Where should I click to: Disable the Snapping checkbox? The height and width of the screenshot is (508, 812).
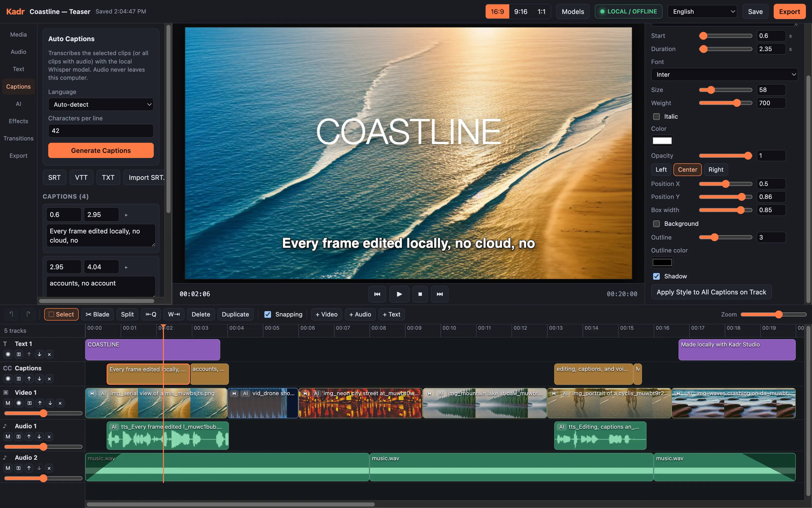pos(268,314)
